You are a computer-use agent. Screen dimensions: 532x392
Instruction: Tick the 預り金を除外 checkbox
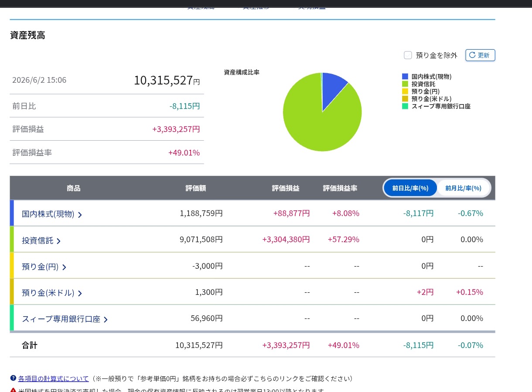pos(408,55)
